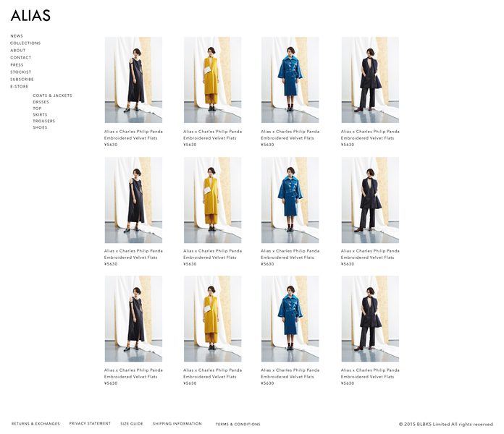Image resolution: width=504 pixels, height=434 pixels.
Task: Open first-row black dress product image
Action: tap(133, 80)
